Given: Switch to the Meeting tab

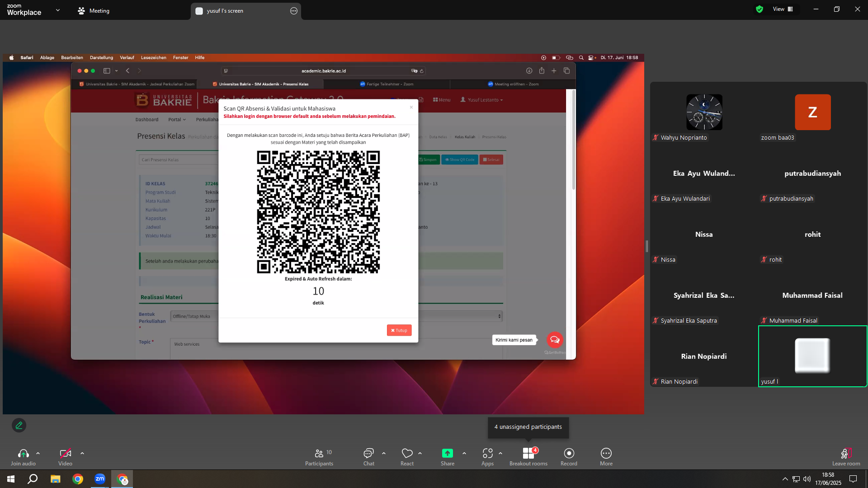Looking at the screenshot, I should point(94,11).
